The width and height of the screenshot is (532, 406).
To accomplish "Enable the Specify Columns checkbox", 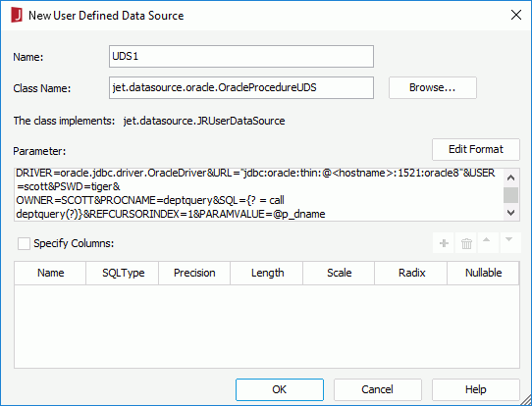I will tap(24, 243).
